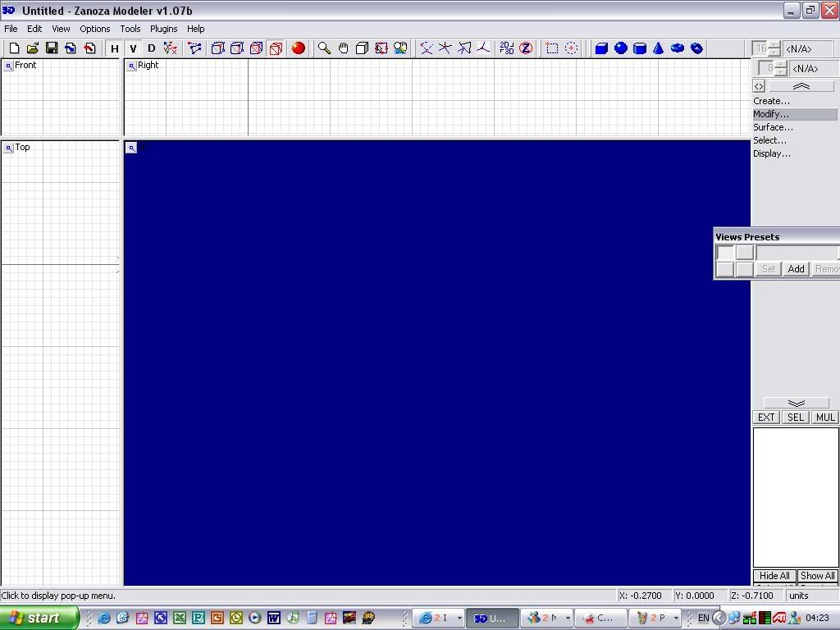Screen dimensions: 840x630
Task: Click the blue arrow import icon
Action: point(71,48)
